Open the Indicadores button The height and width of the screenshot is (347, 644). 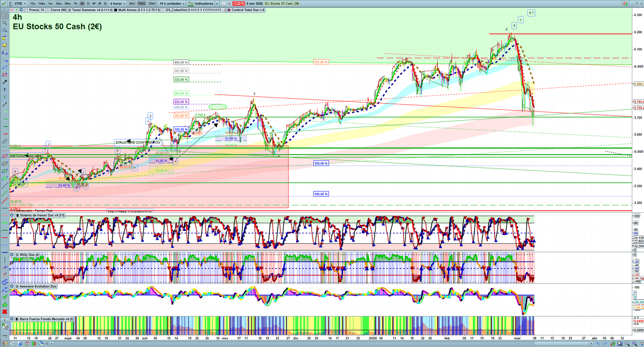pyautogui.click(x=203, y=4)
